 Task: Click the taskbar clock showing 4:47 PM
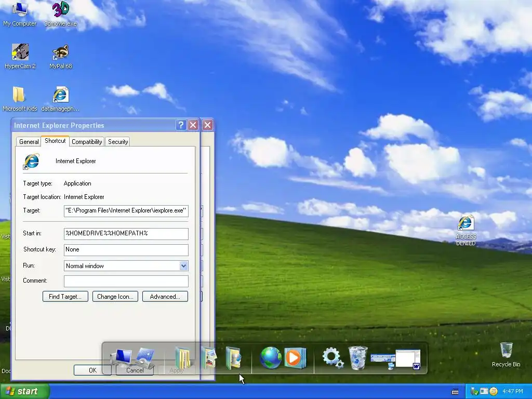coord(512,392)
